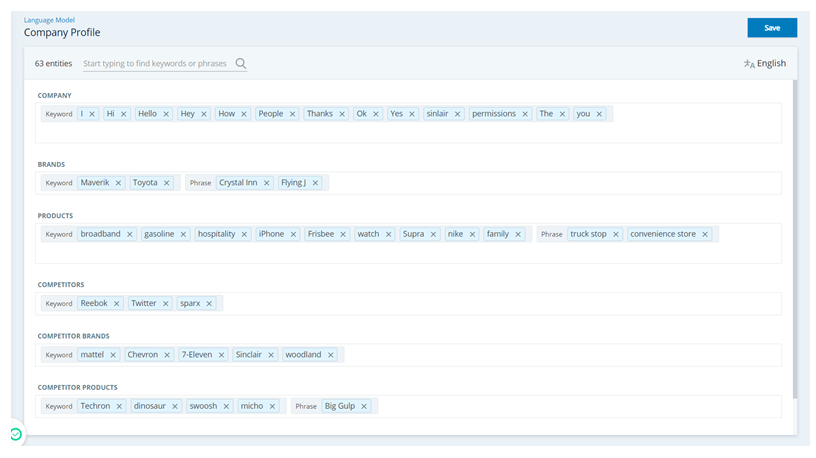The height and width of the screenshot is (458, 816).
Task: Delete the 'Big Gulp' phrase
Action: tap(364, 406)
